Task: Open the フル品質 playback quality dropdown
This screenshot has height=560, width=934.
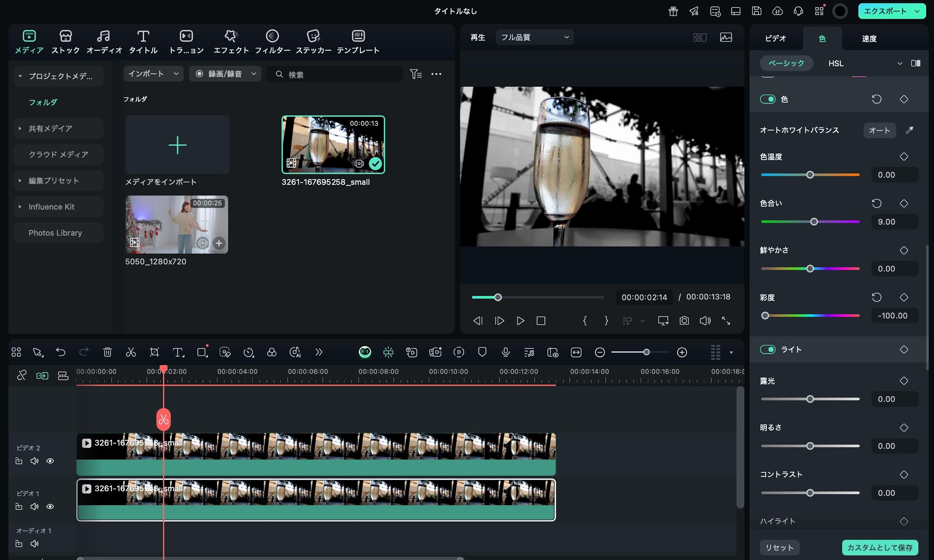Action: [535, 37]
